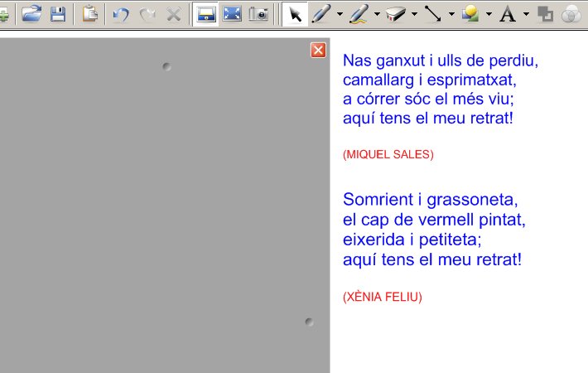Image resolution: width=588 pixels, height=373 pixels.
Task: Grab the top handle of screen shade
Action: point(166,67)
